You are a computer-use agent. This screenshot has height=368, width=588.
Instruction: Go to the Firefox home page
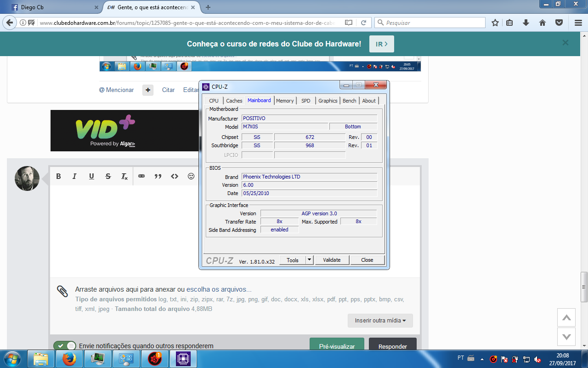point(543,23)
